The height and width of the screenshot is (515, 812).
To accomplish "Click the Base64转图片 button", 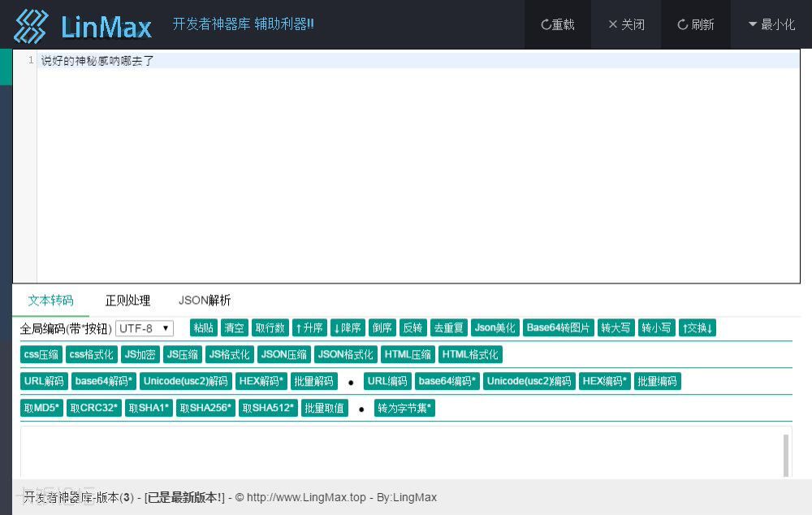I will click(559, 328).
